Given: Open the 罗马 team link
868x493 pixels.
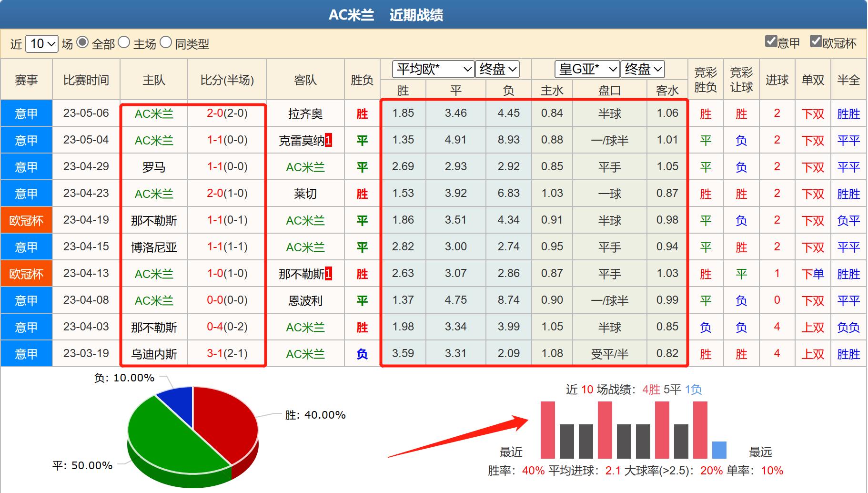Looking at the screenshot, I should [154, 167].
